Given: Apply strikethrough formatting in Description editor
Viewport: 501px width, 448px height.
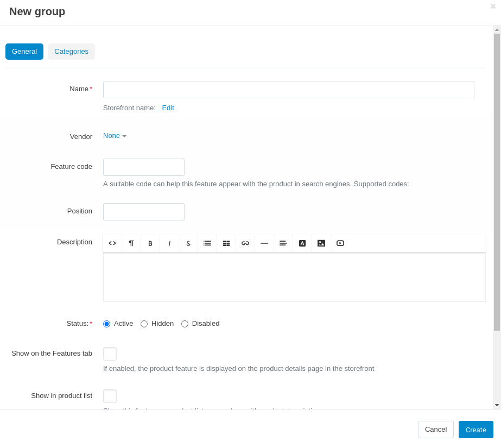Looking at the screenshot, I should click(188, 243).
